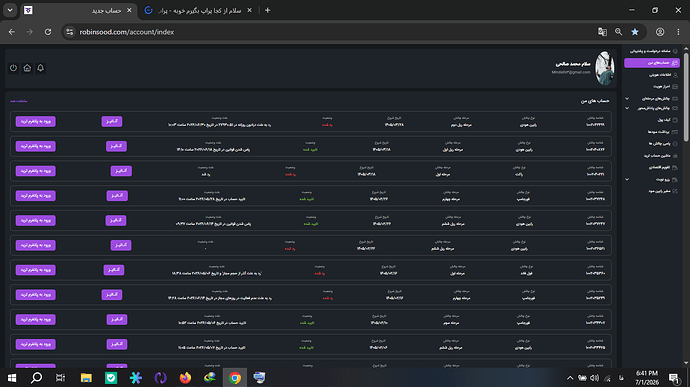Open the Chrome profile icon
This screenshot has height=387, width=690.
point(660,32)
